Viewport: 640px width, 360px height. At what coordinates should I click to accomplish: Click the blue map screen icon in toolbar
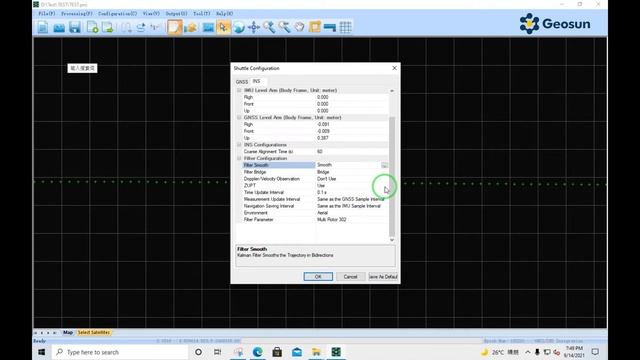(x=208, y=27)
